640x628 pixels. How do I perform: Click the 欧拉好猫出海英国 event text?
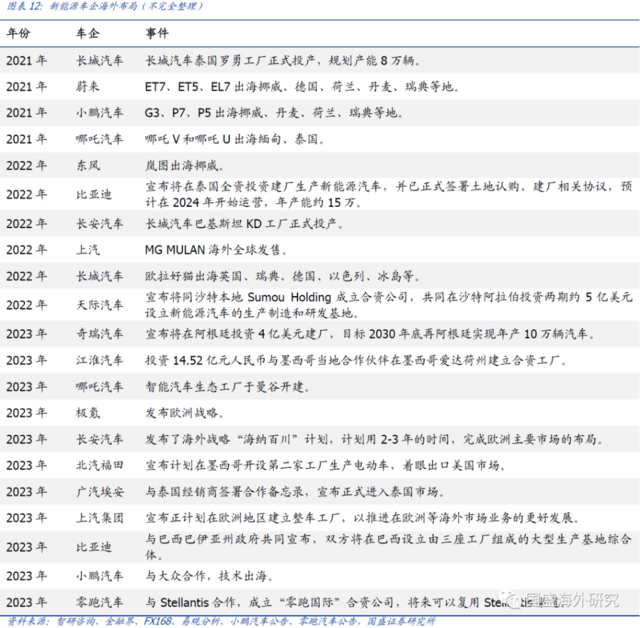(282, 276)
